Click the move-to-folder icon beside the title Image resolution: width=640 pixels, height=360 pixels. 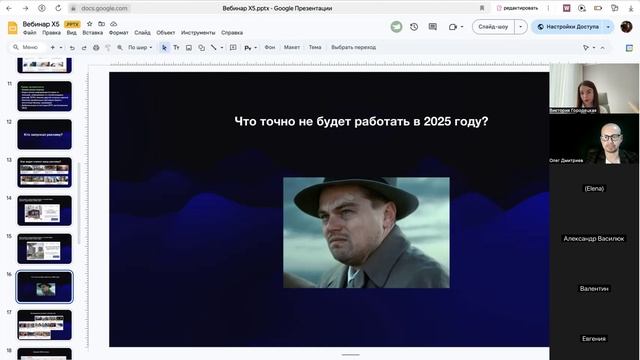tap(101, 24)
